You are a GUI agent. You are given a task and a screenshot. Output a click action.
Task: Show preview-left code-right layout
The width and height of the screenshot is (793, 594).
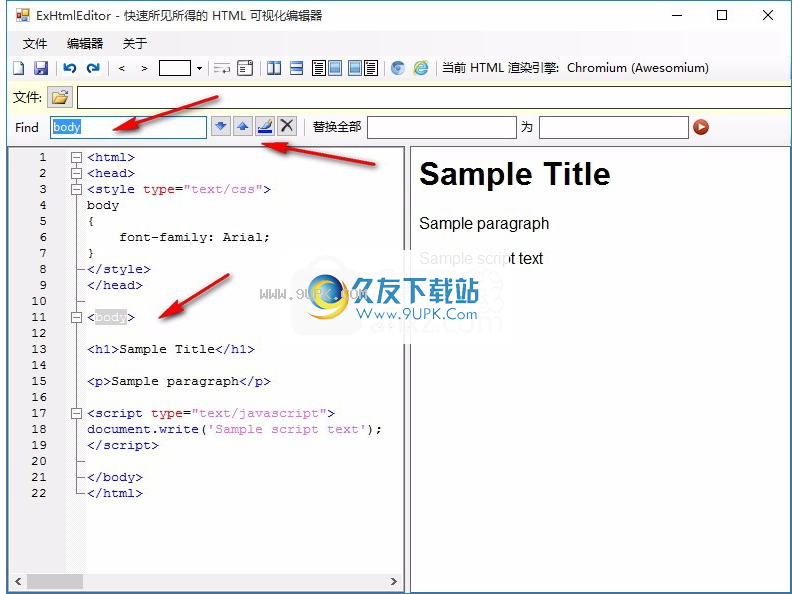(x=363, y=68)
